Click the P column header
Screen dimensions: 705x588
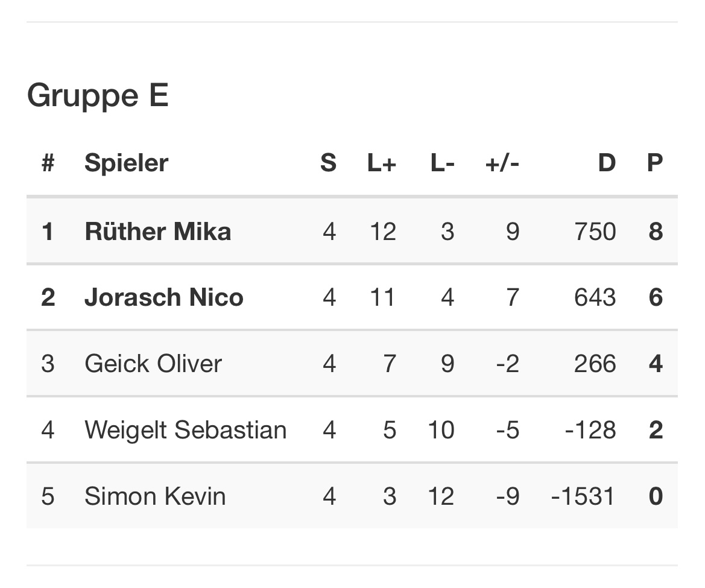pyautogui.click(x=655, y=163)
